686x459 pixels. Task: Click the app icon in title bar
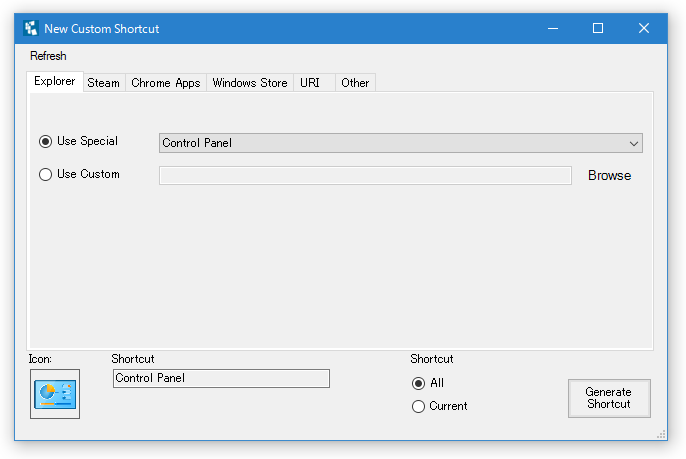(31, 28)
